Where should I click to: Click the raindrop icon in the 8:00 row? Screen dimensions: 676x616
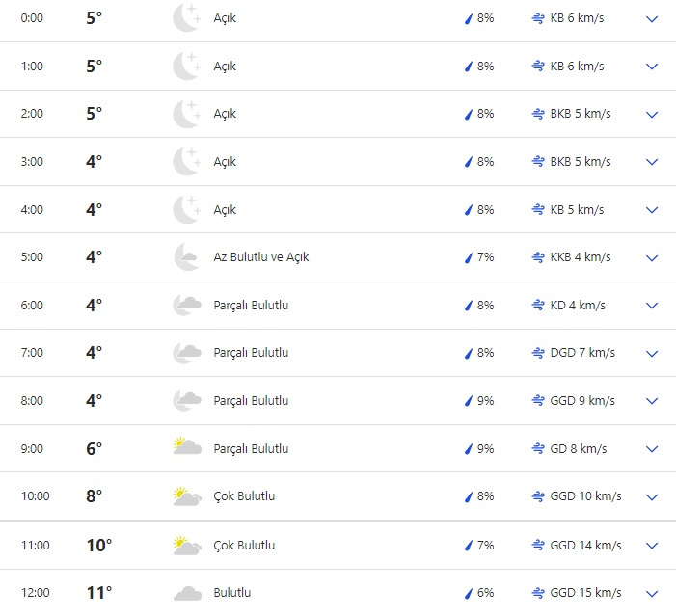(x=469, y=401)
